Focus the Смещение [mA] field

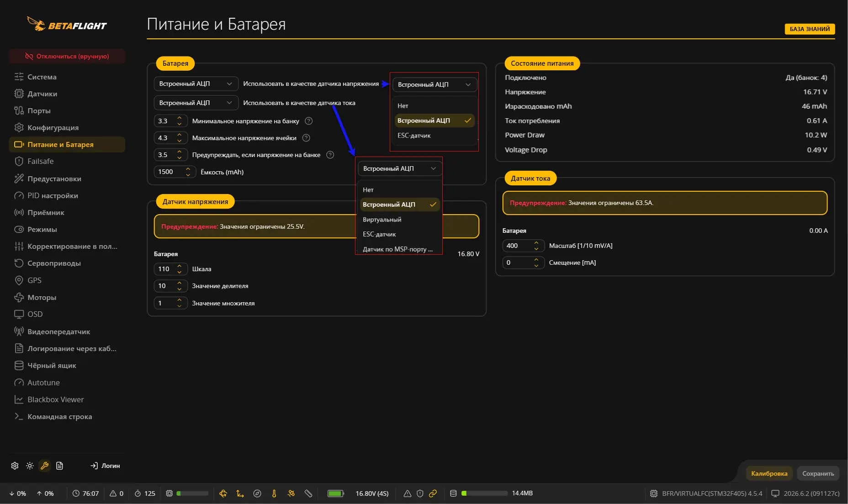point(524,262)
